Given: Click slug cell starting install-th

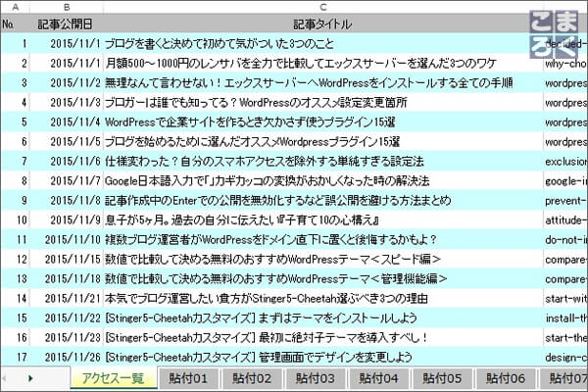Looking at the screenshot, I should [565, 318].
